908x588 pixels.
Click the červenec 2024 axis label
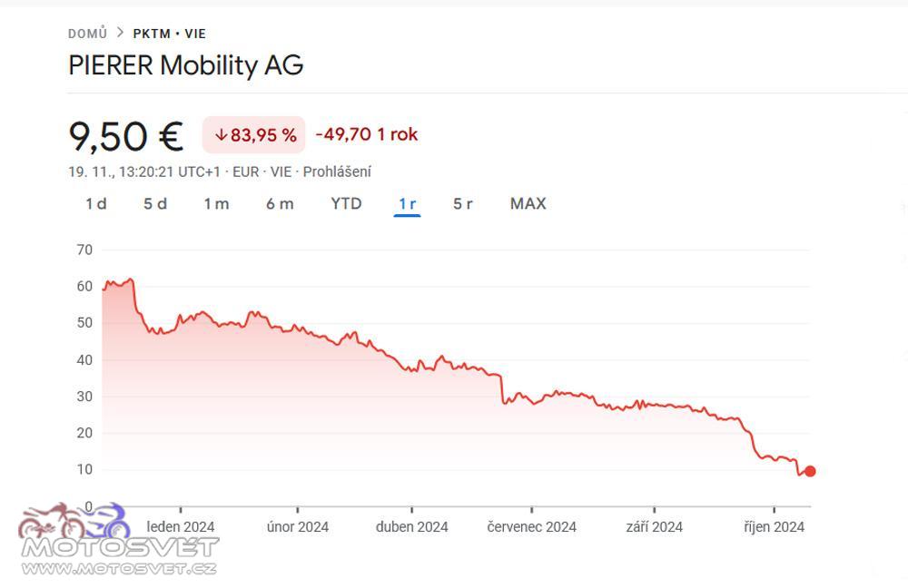[531, 526]
